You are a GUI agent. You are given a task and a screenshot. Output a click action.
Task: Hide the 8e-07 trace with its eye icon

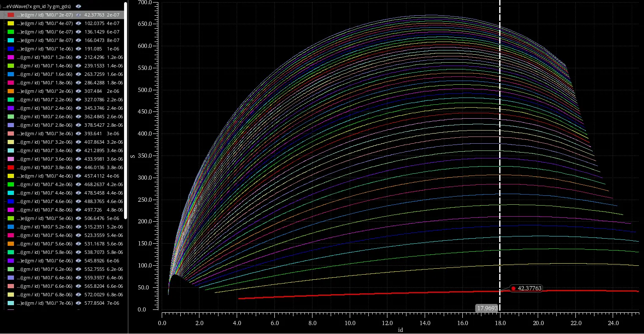[78, 40]
